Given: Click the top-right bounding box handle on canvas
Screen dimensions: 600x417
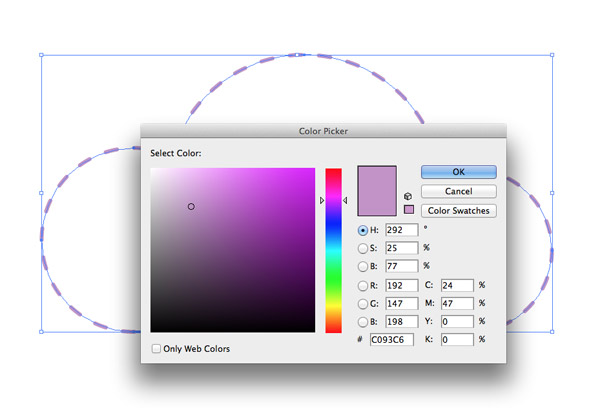Looking at the screenshot, I should click(x=552, y=55).
